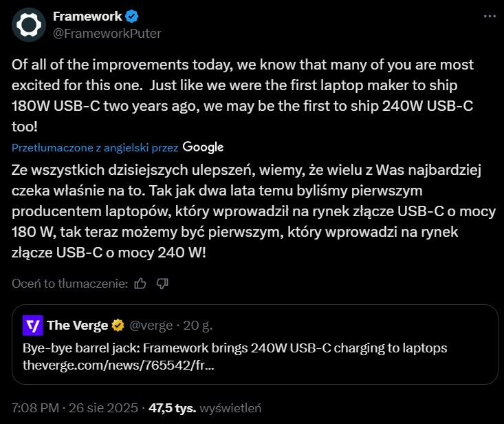This screenshot has height=424, width=504.
Task: Click Framework's blue verified badge
Action: [132, 16]
